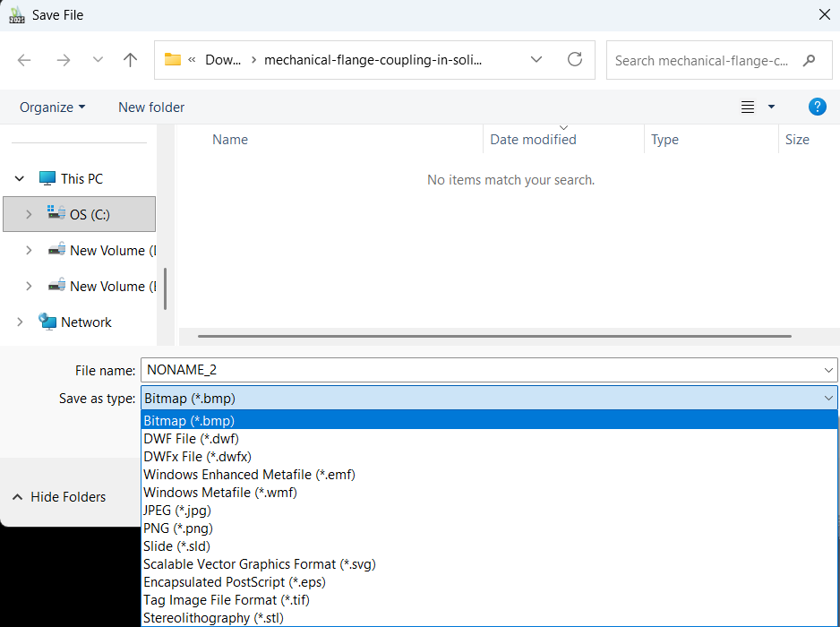Screen dimensions: 840x627
Task: Open recent locations dropdown chevron
Action: pos(98,60)
